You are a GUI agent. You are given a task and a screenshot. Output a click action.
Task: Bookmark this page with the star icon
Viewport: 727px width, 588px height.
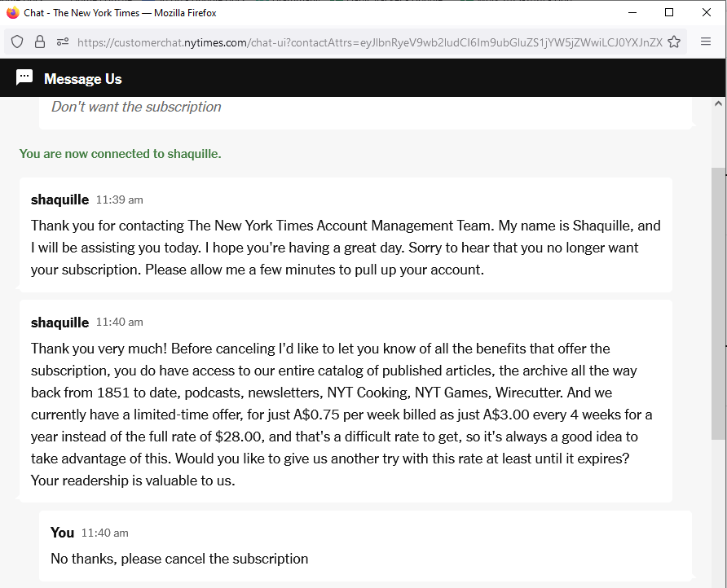coord(674,42)
